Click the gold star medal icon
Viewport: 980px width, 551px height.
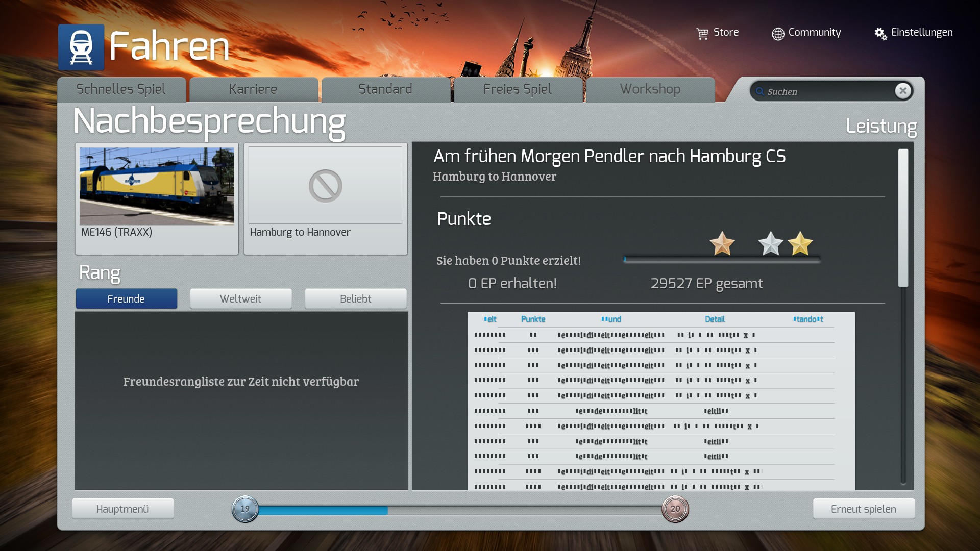tap(800, 243)
